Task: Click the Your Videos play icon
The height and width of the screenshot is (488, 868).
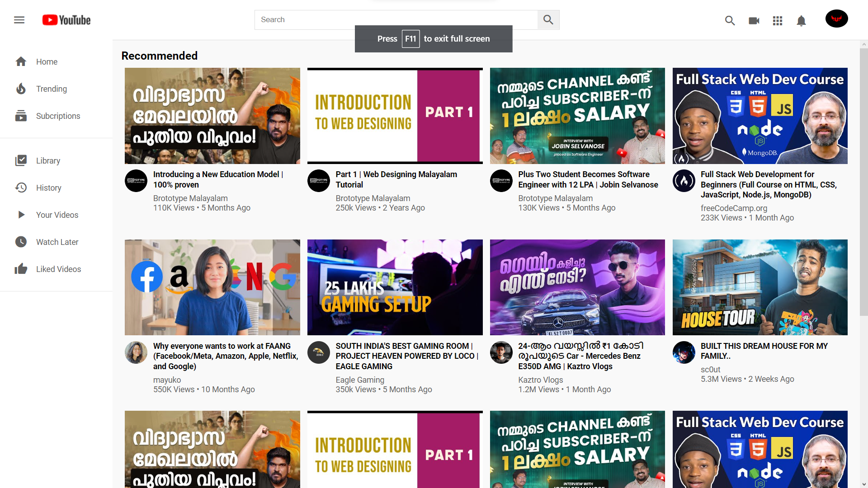Action: tap(21, 215)
